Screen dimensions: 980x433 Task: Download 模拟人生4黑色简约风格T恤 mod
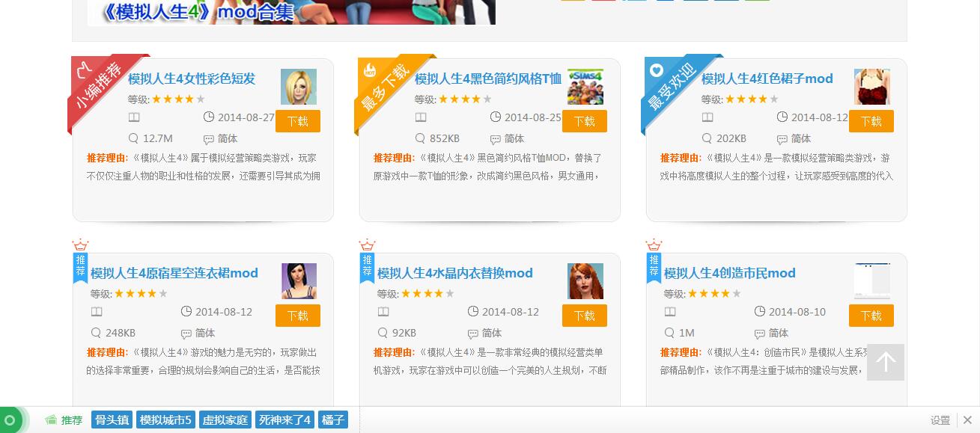[x=585, y=121]
